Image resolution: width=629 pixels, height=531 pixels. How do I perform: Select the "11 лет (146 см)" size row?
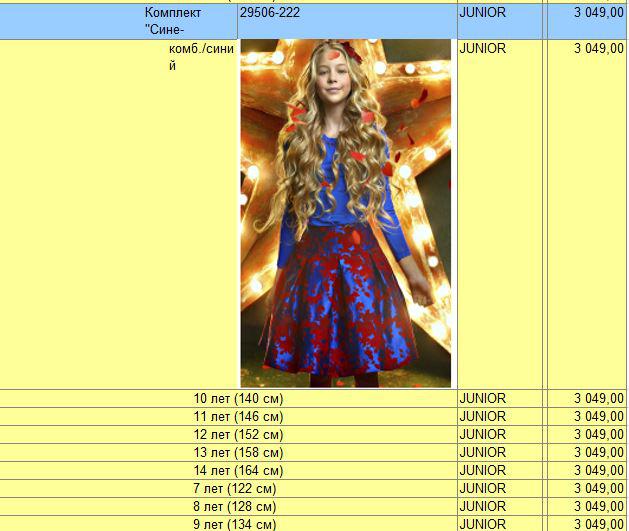[238, 416]
